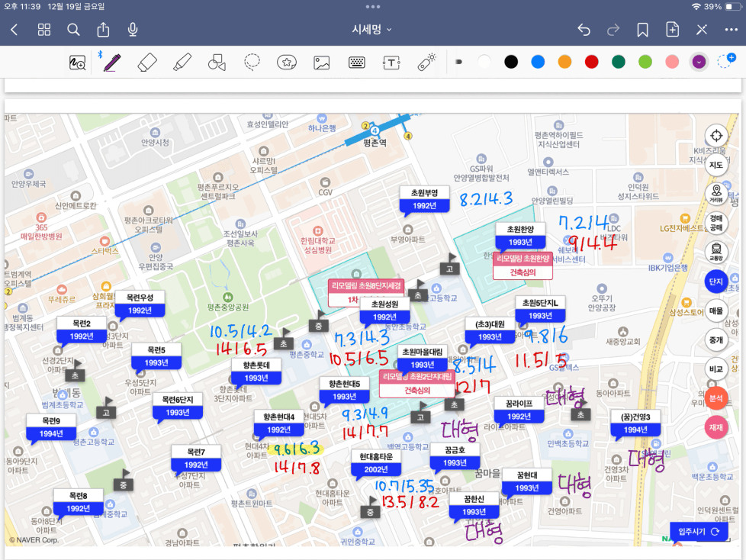Toggle audio recording with the microphone
746x560 pixels.
133,30
